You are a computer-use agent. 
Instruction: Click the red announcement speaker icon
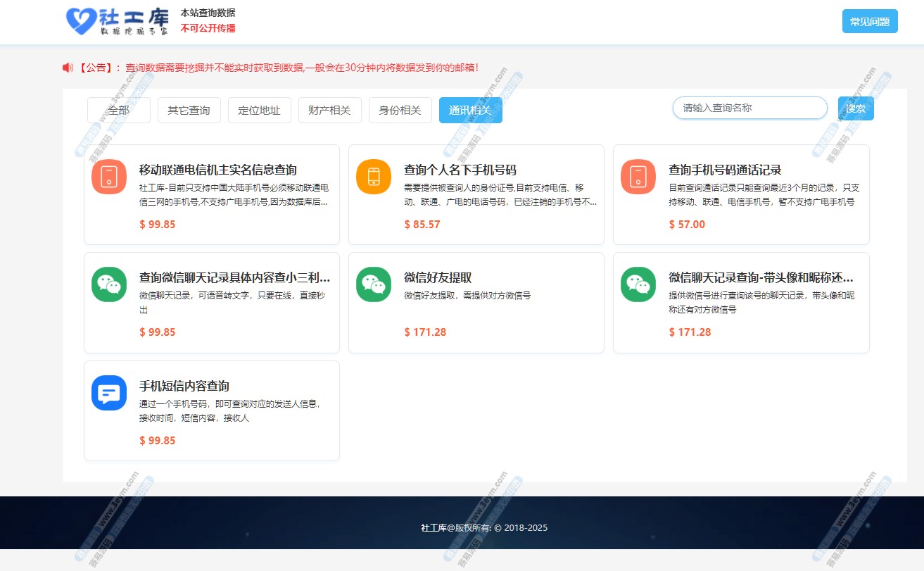pos(68,68)
